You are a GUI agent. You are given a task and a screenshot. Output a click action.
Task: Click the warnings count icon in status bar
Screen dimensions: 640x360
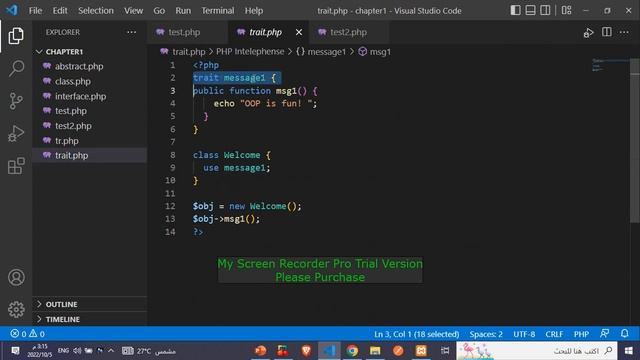(x=33, y=334)
